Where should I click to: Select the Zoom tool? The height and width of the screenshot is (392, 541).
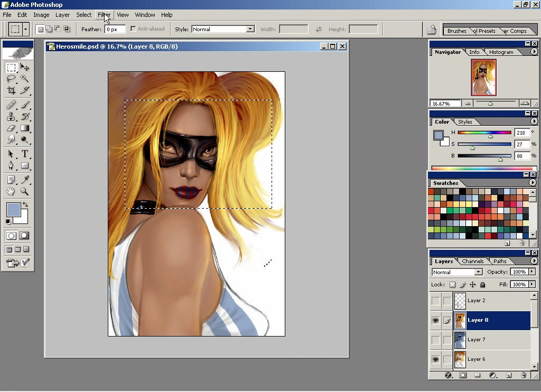tap(24, 192)
